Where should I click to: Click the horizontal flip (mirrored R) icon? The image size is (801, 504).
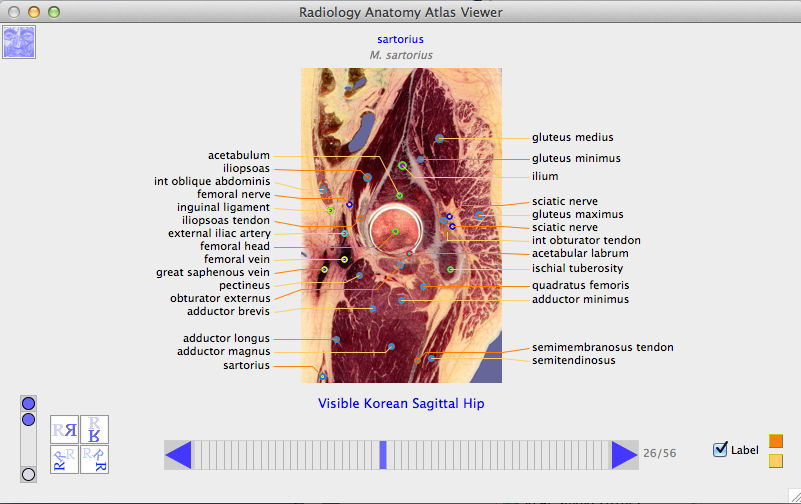65,430
